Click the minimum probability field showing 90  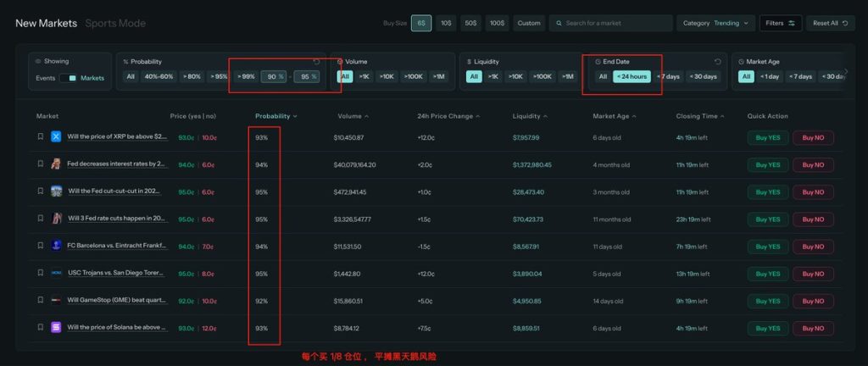pyautogui.click(x=273, y=77)
